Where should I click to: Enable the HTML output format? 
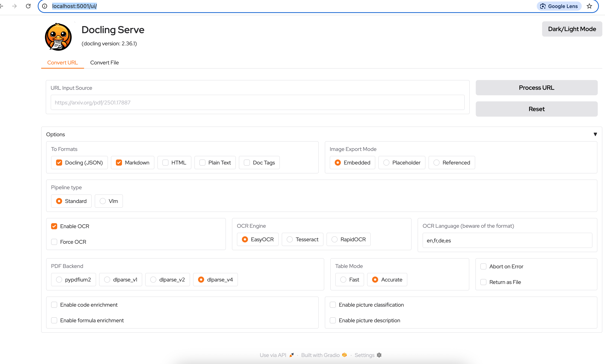point(166,163)
